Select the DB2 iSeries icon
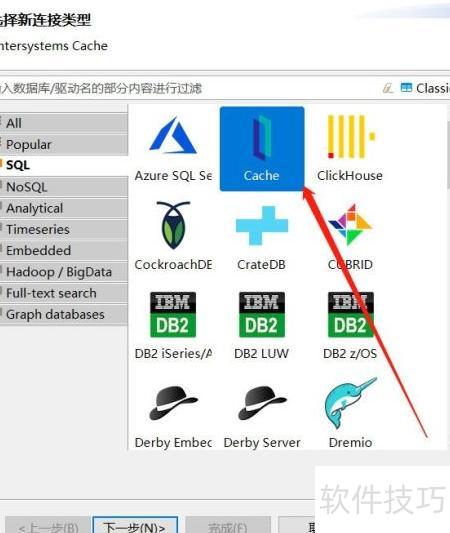This screenshot has width=450, height=533. 173,314
